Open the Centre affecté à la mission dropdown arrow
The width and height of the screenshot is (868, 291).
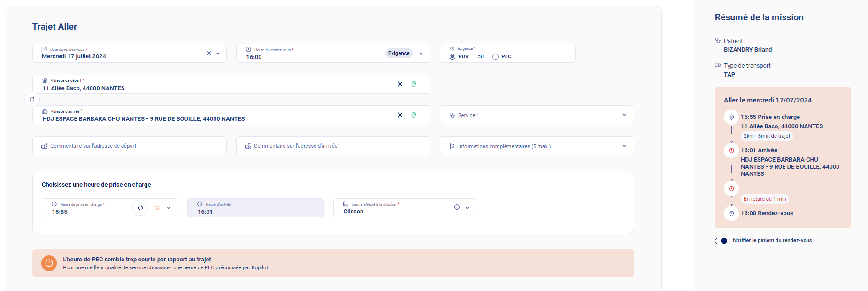467,208
